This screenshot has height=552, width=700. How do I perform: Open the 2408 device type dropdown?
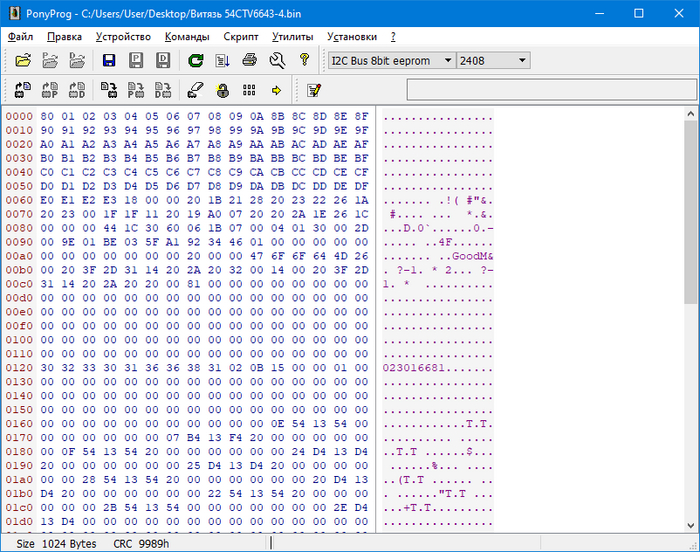click(522, 61)
